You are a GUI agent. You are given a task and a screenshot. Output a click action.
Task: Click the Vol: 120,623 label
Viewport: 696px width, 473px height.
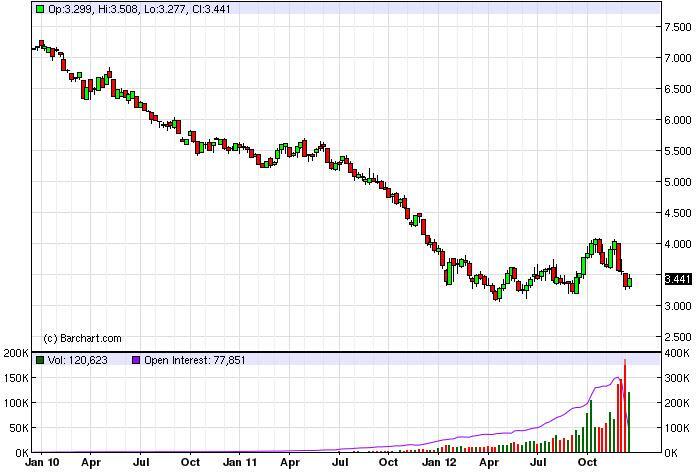[x=78, y=359]
